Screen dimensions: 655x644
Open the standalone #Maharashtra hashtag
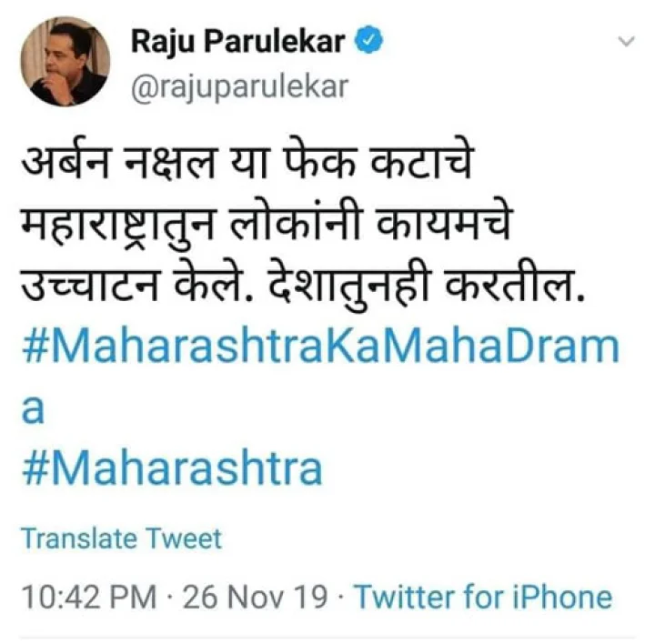172,468
